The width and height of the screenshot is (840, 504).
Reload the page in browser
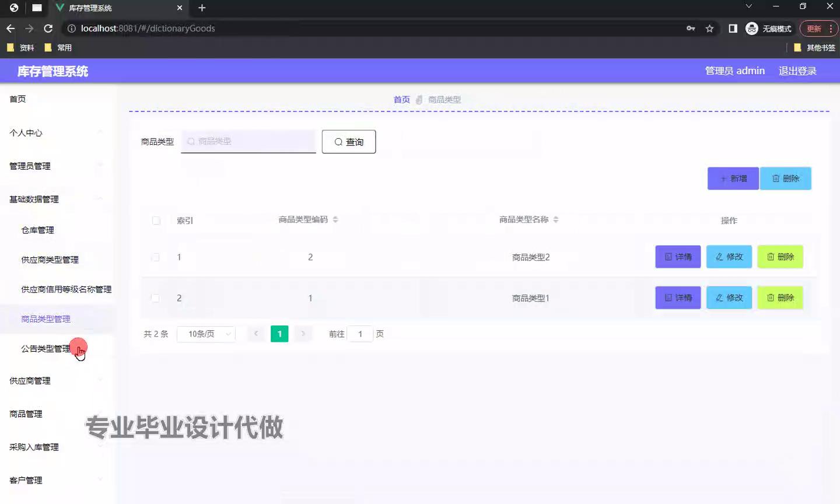48,29
